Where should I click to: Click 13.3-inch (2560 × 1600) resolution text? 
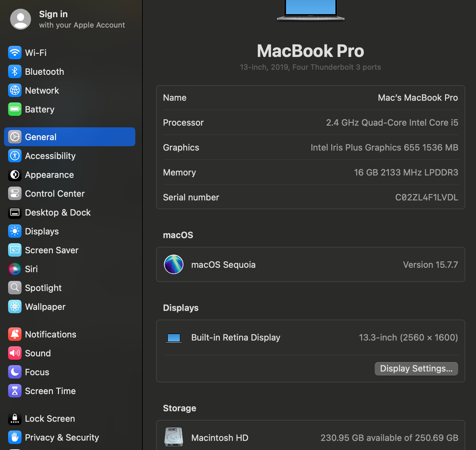pyautogui.click(x=408, y=337)
